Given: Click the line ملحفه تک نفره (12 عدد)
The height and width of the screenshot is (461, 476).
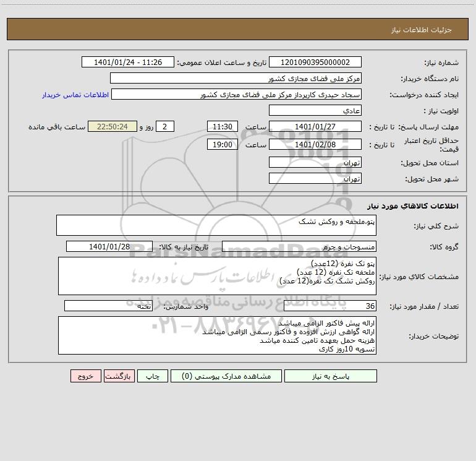Looking at the screenshot, I should [336, 272].
